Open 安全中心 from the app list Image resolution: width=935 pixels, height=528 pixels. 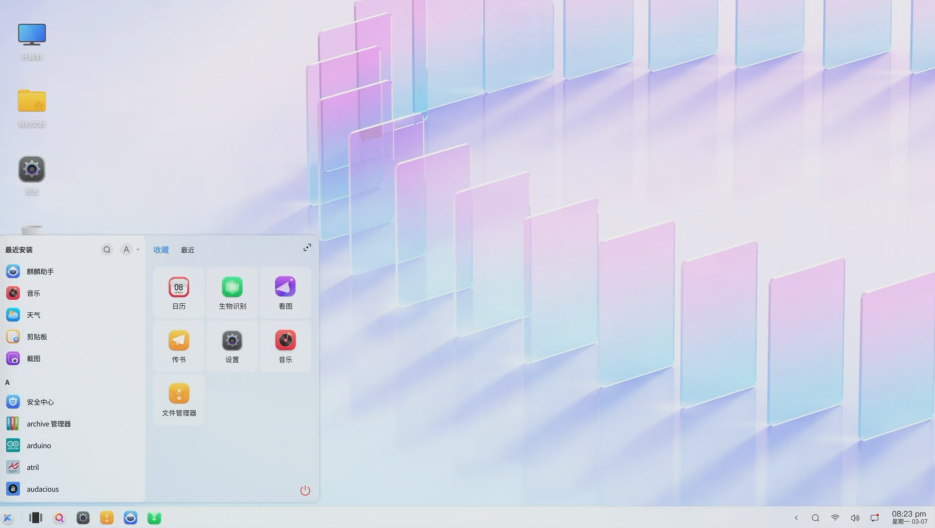(x=40, y=402)
